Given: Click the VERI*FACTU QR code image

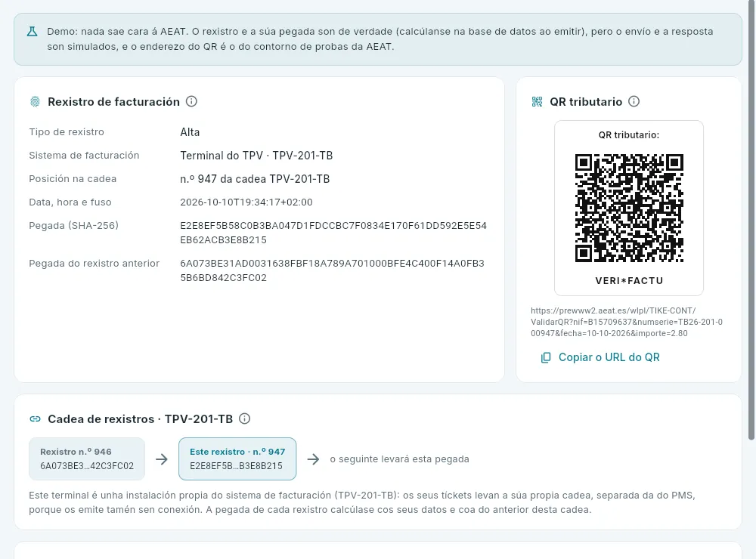Looking at the screenshot, I should tap(629, 208).
